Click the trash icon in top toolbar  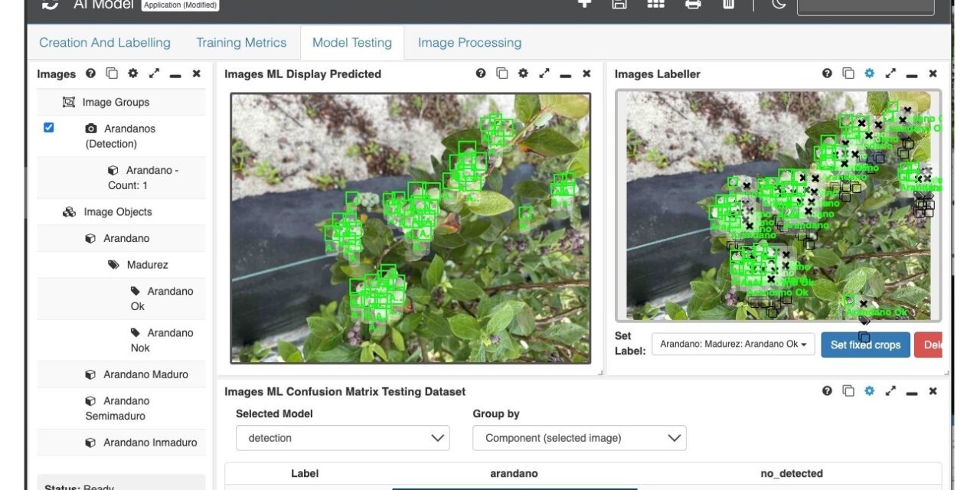click(728, 4)
